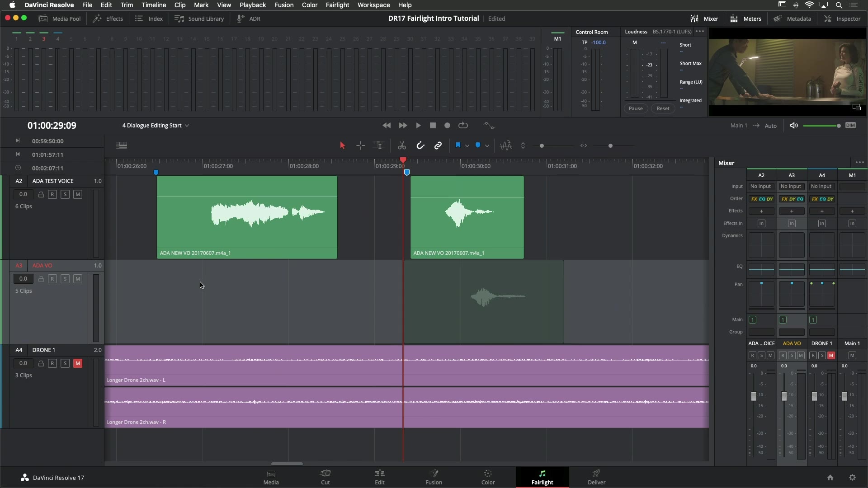Toggle the DIM button
Screen dimensions: 868x488
coord(850,126)
